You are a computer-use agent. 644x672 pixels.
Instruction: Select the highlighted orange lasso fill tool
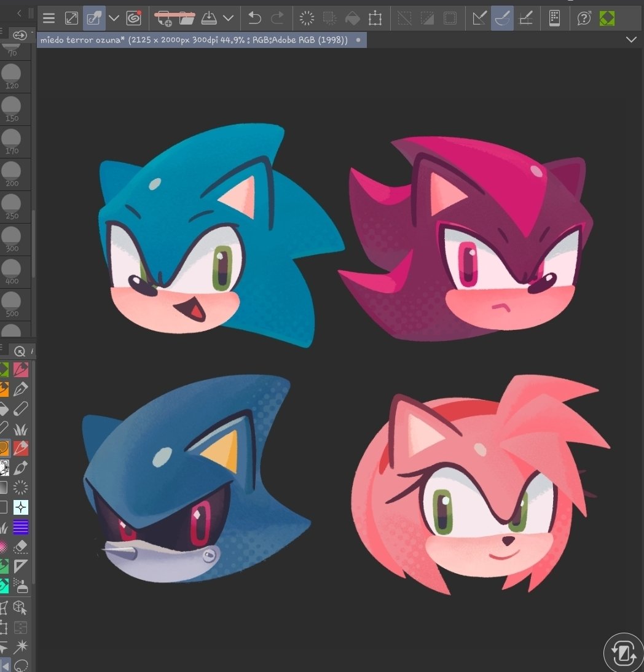(4, 448)
